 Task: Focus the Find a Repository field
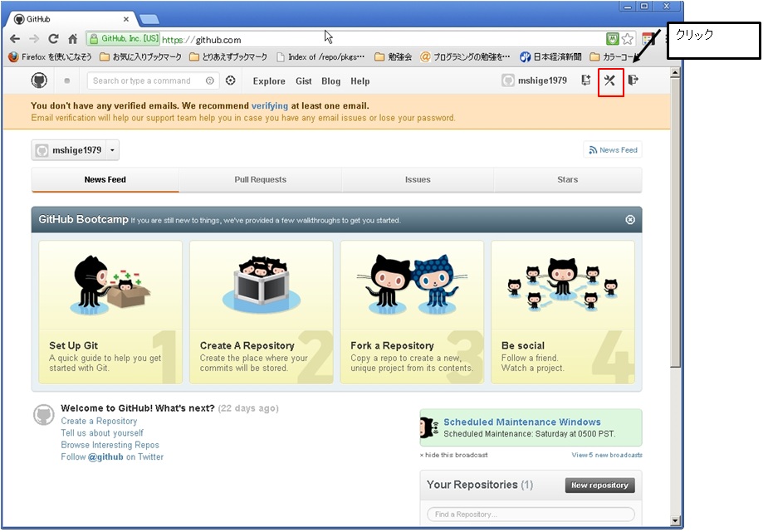coord(531,515)
